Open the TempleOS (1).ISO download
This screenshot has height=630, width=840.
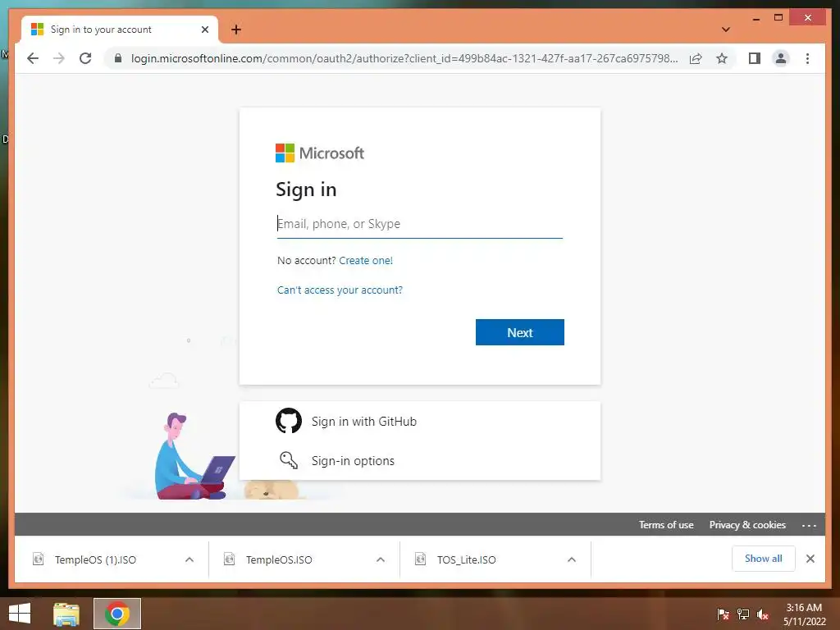tap(95, 559)
